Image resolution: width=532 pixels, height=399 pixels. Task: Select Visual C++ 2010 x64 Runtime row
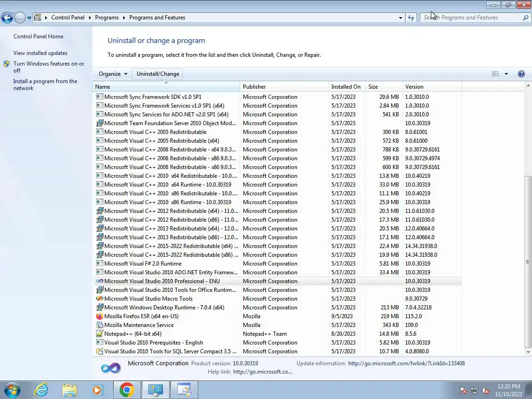[277, 185]
